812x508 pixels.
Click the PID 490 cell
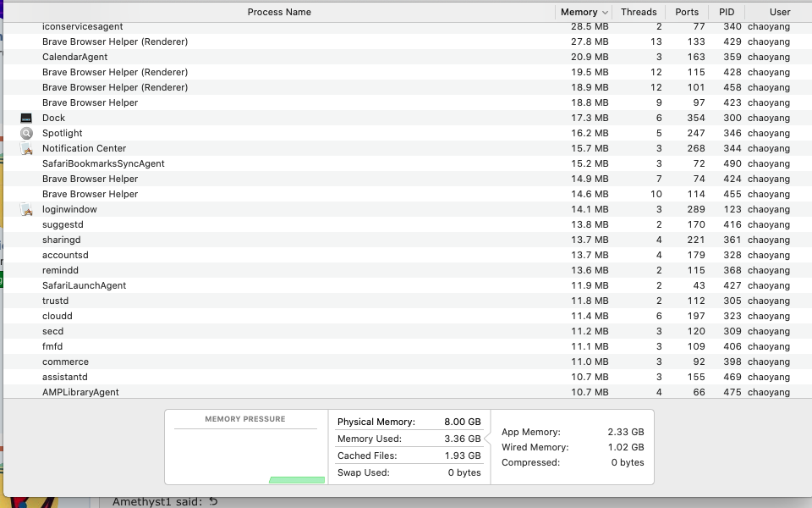point(732,163)
